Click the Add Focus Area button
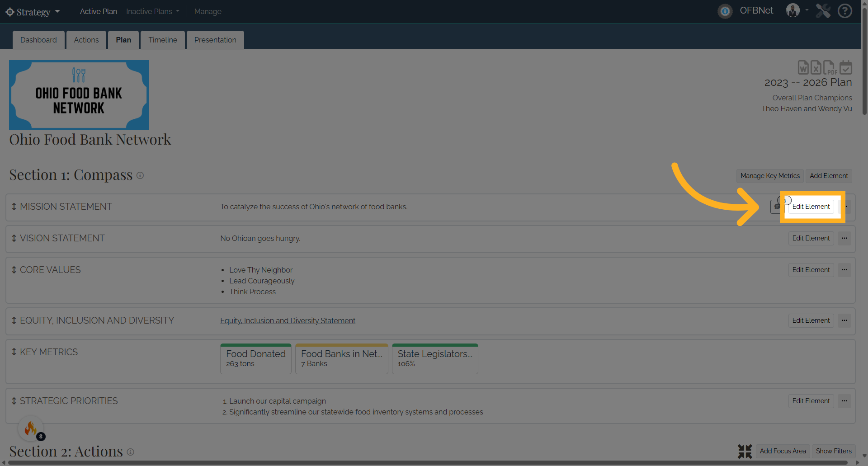Viewport: 868px width, 466px height. 783,451
